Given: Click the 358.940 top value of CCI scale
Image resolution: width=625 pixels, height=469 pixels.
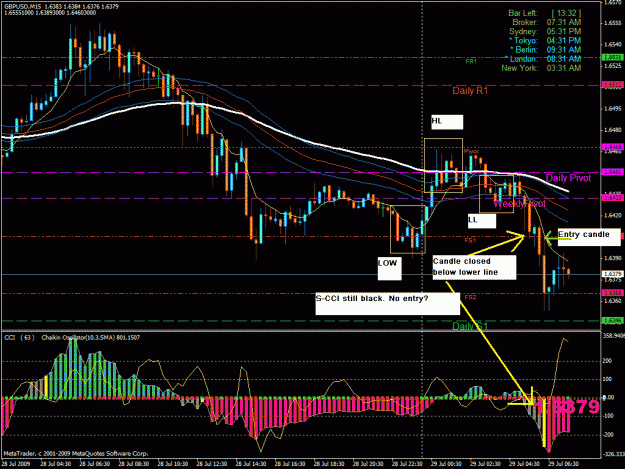Looking at the screenshot, I should tap(613, 336).
